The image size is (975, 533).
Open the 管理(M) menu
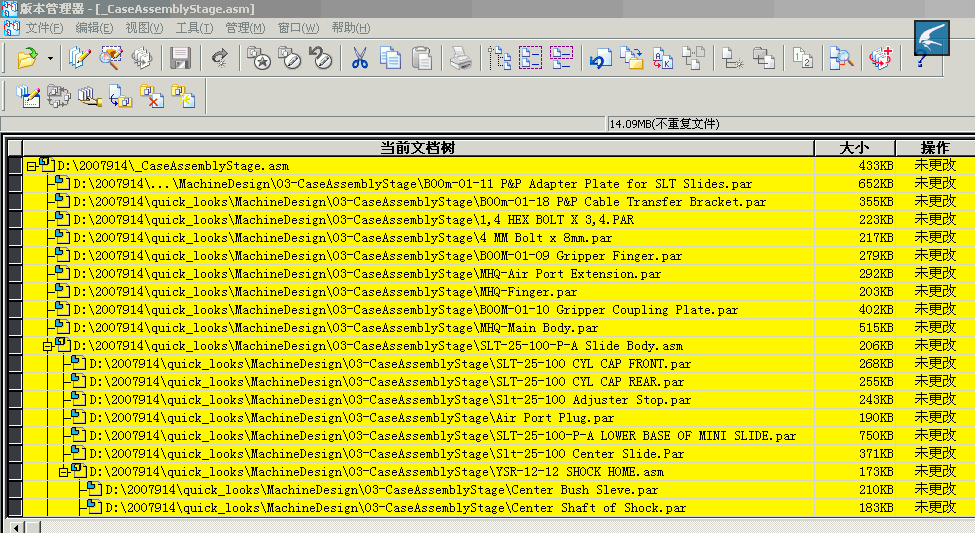(245, 28)
